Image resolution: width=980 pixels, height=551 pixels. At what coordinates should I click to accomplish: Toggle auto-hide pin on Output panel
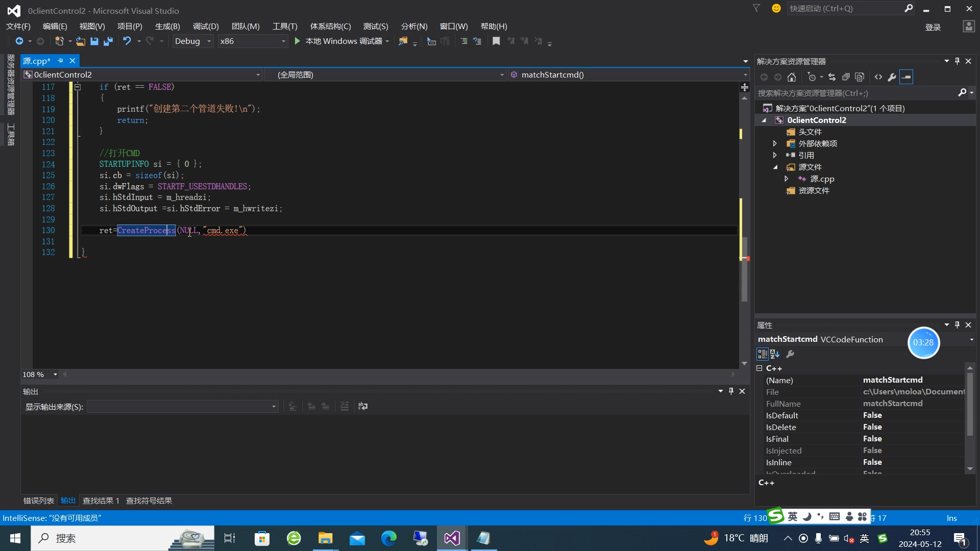click(731, 391)
